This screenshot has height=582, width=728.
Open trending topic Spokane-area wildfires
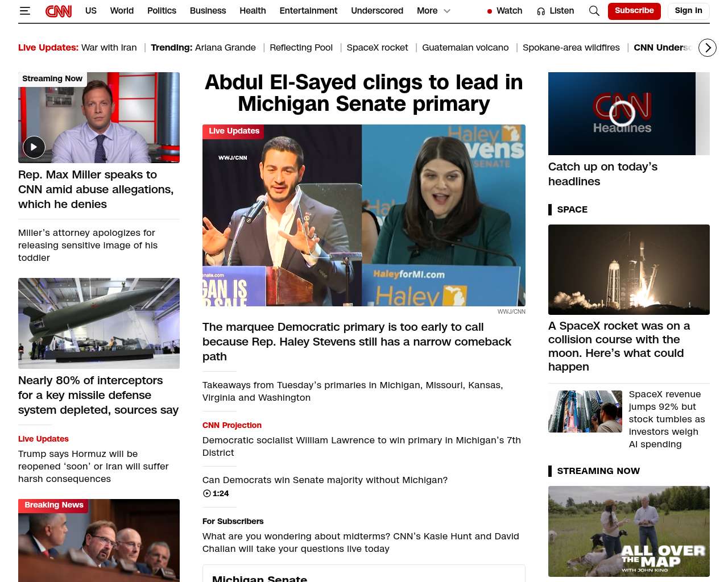tap(571, 48)
